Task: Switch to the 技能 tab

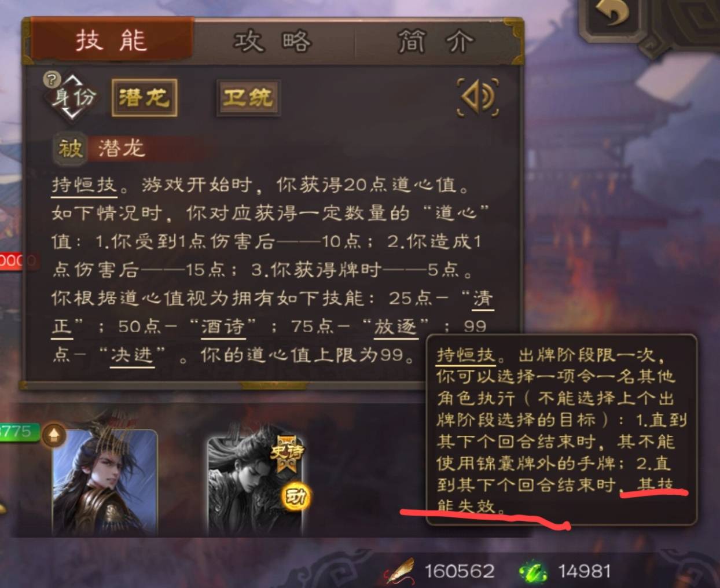Action: (111, 41)
